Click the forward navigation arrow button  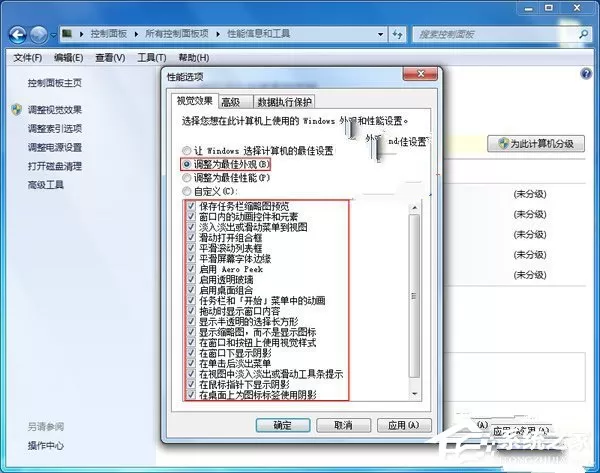pos(39,35)
